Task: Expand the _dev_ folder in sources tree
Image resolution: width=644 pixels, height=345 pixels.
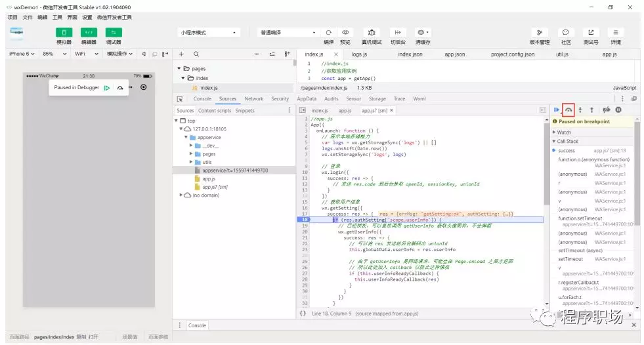Action: pyautogui.click(x=191, y=146)
